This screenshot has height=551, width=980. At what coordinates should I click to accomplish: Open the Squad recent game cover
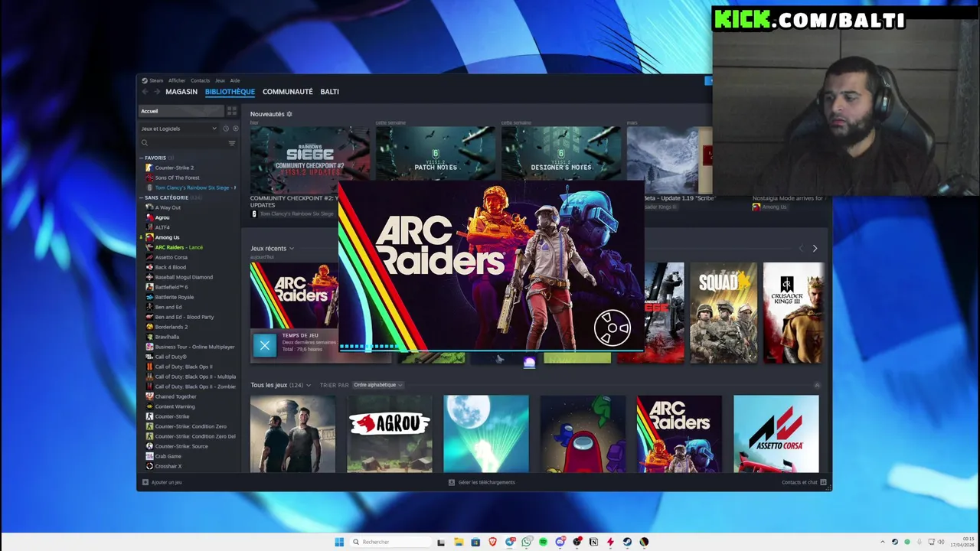click(724, 312)
